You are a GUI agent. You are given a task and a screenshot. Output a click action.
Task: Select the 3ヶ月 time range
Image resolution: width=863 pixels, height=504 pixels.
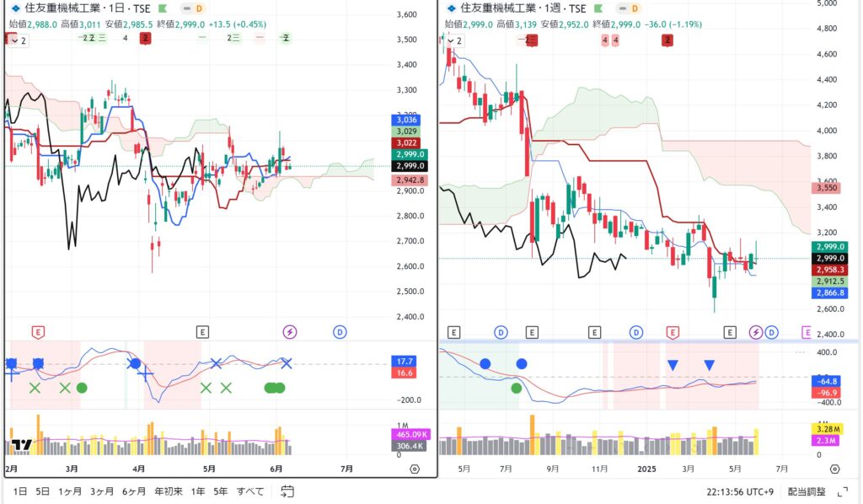coord(102,491)
